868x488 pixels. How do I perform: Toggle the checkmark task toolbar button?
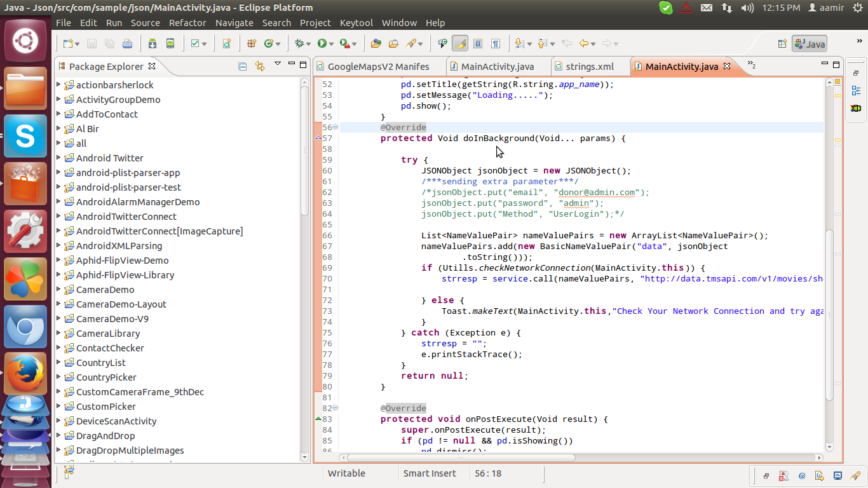click(195, 43)
